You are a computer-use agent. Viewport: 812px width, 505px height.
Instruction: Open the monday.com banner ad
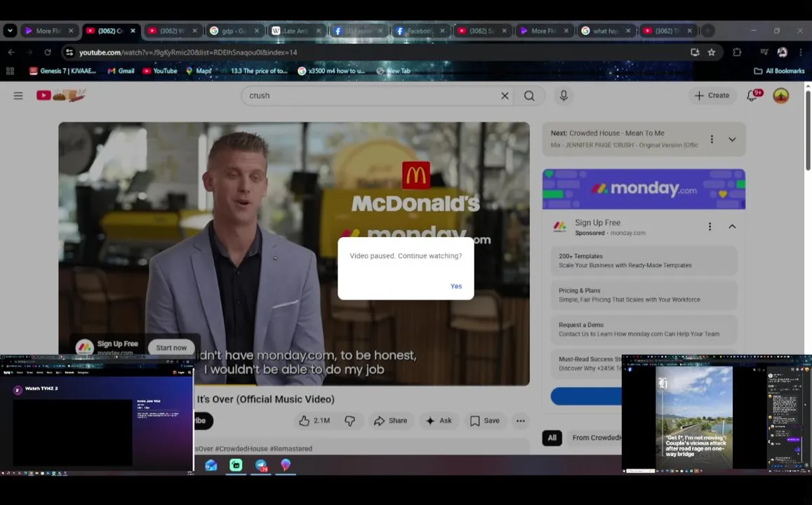click(x=644, y=189)
